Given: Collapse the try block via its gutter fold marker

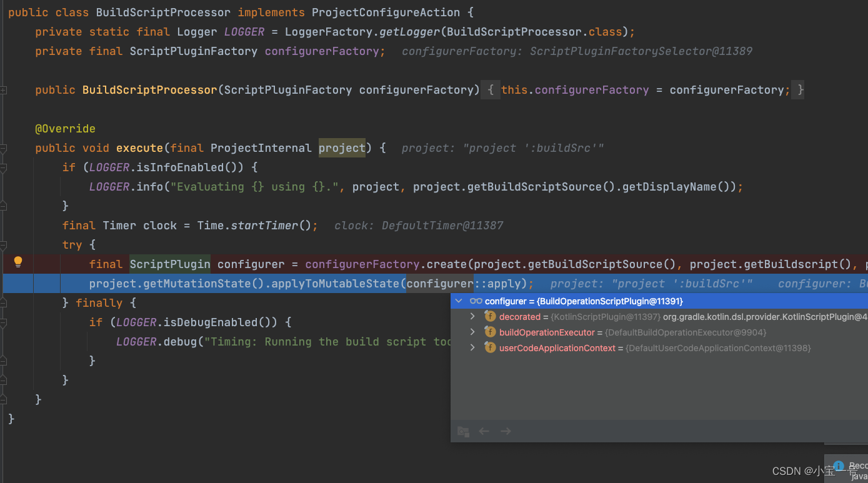Looking at the screenshot, I should (x=3, y=245).
